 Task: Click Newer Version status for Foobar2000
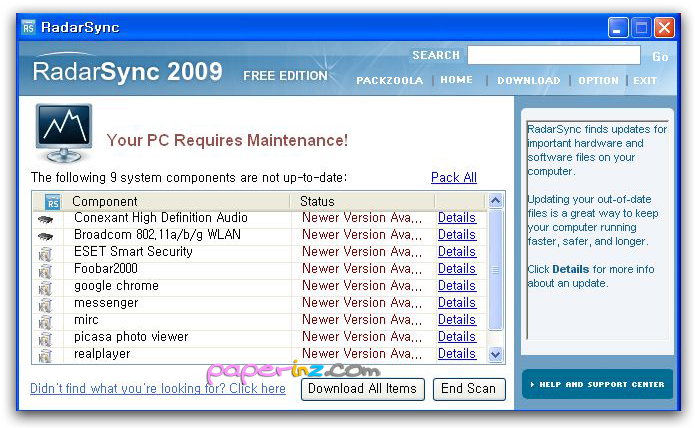tap(362, 268)
